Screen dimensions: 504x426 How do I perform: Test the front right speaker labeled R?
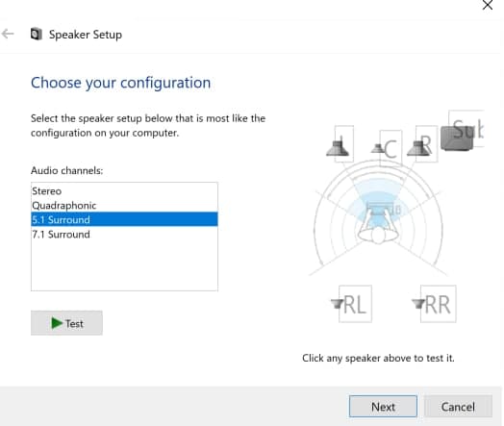(421, 144)
